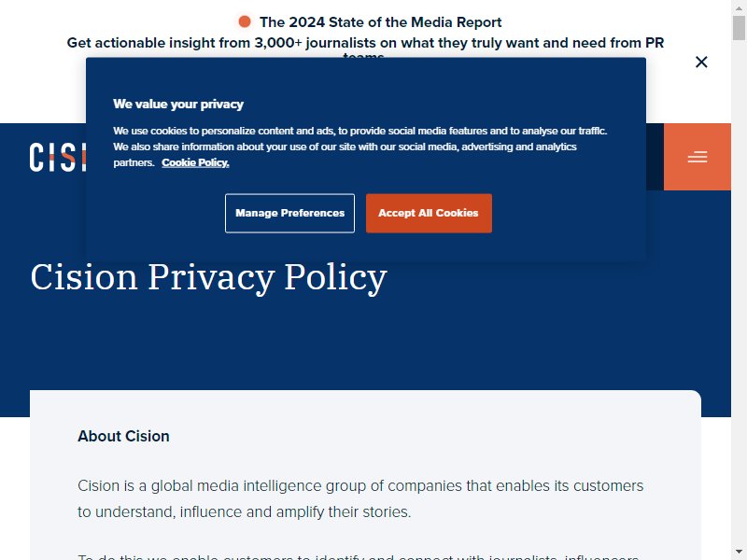Viewport: 747px width, 560px height.
Task: Click the Cision Privacy Policy heading
Action: point(208,277)
